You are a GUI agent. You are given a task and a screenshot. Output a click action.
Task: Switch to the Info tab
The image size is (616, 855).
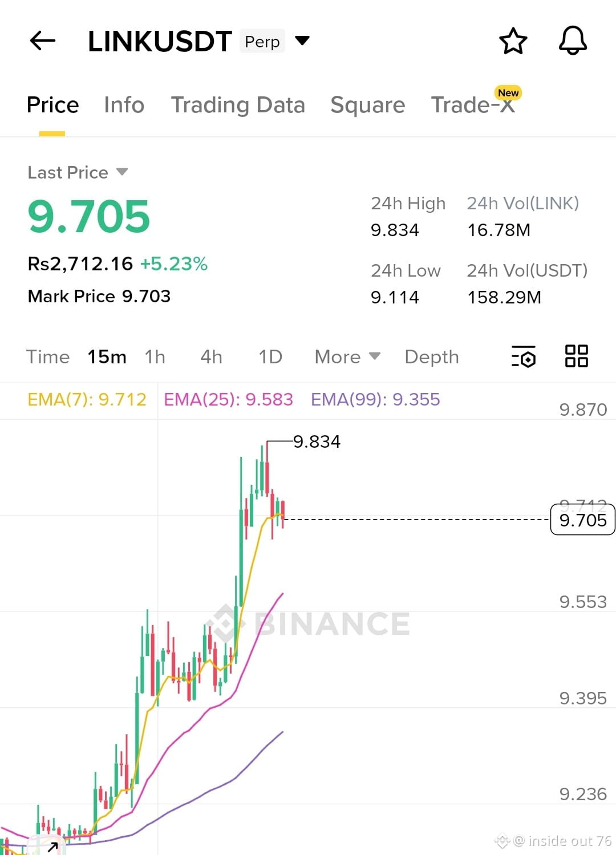[x=124, y=105]
